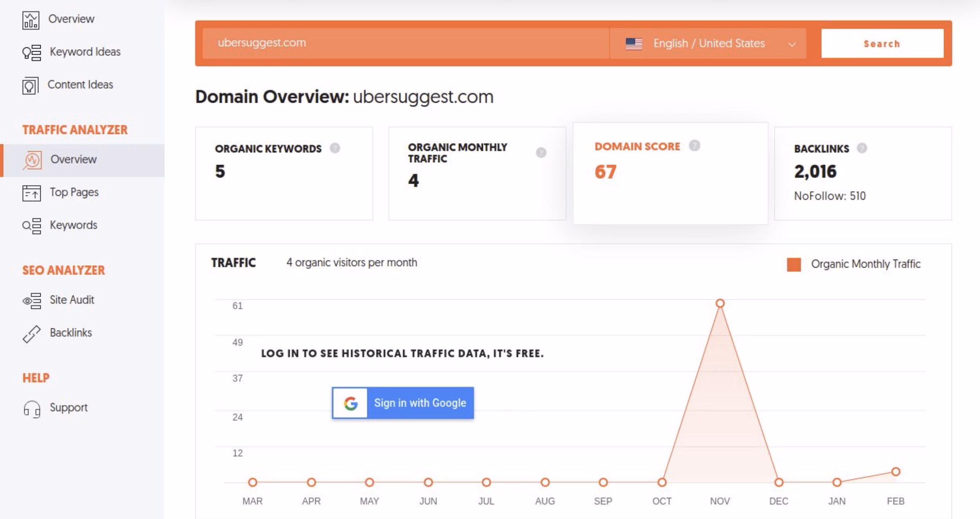This screenshot has height=519, width=980.
Task: Click the Top Pages sidebar icon
Action: pos(31,193)
